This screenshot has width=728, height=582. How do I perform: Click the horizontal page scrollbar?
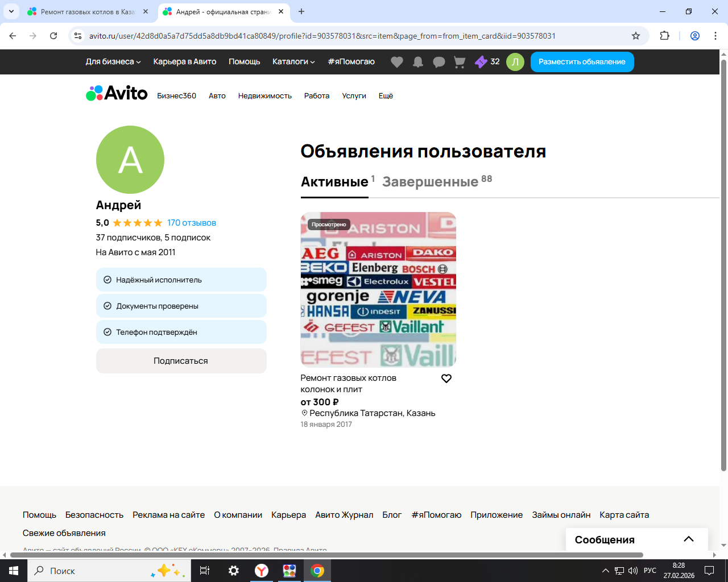[x=327, y=555]
